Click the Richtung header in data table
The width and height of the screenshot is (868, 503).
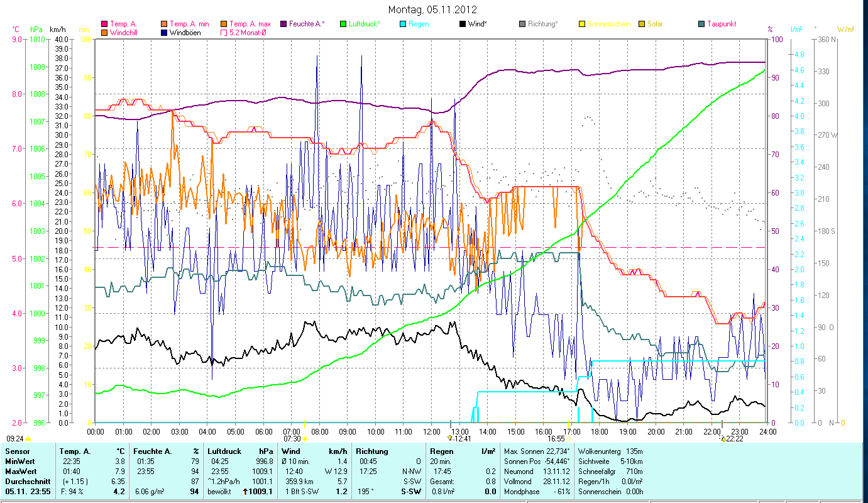[372, 451]
